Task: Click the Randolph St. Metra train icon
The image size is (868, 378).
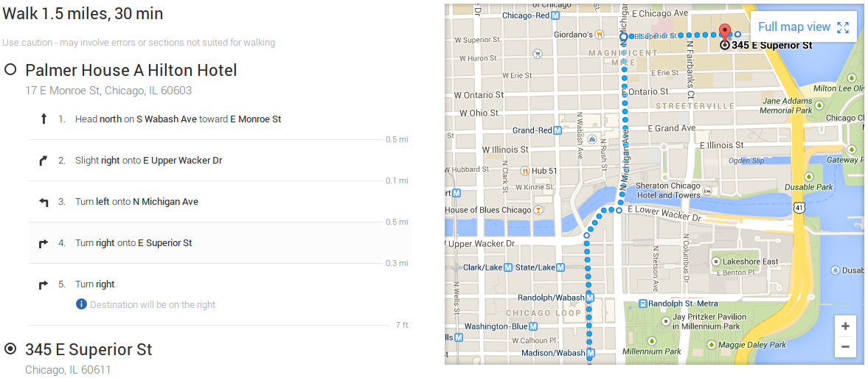Action: coord(643,304)
